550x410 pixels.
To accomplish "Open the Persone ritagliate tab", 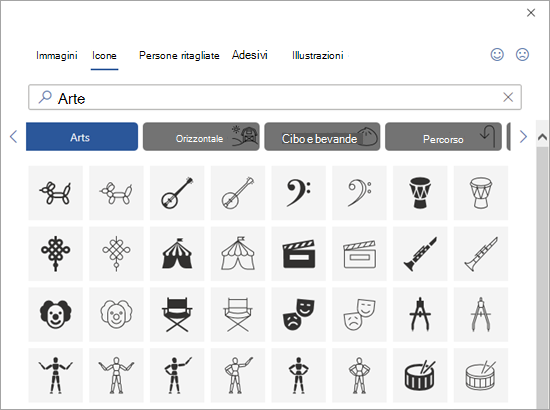I will (179, 55).
